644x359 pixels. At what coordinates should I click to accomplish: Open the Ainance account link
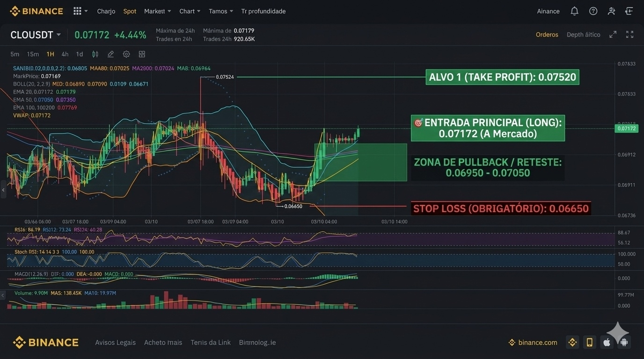(548, 11)
